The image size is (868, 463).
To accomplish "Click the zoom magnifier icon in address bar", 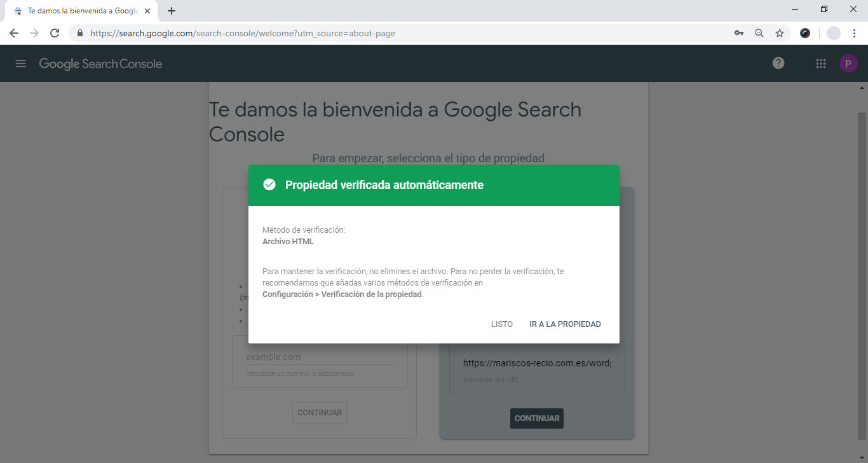I will click(759, 33).
